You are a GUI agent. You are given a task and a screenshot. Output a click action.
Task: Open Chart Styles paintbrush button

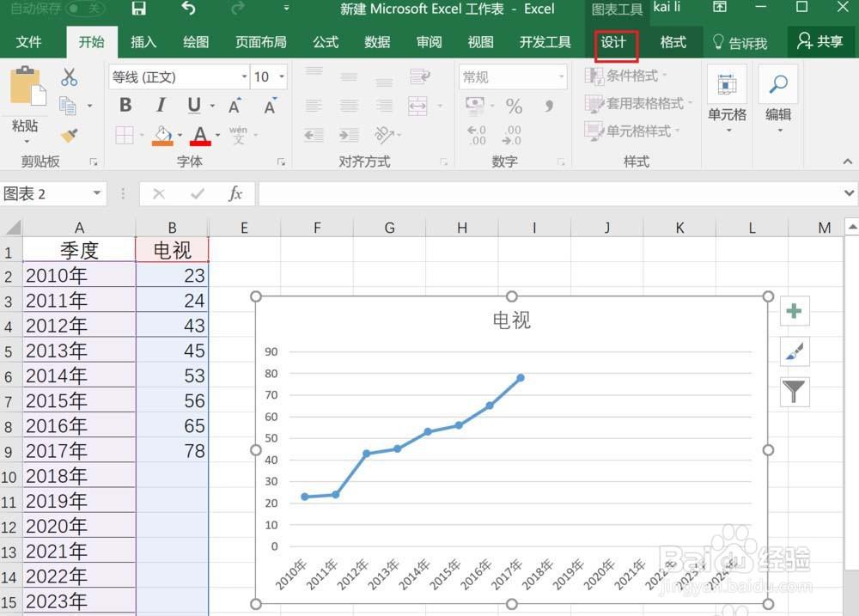click(x=794, y=351)
